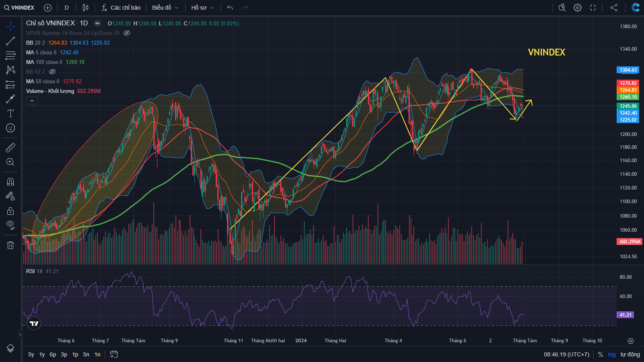Set range to 3p

pyautogui.click(x=64, y=354)
